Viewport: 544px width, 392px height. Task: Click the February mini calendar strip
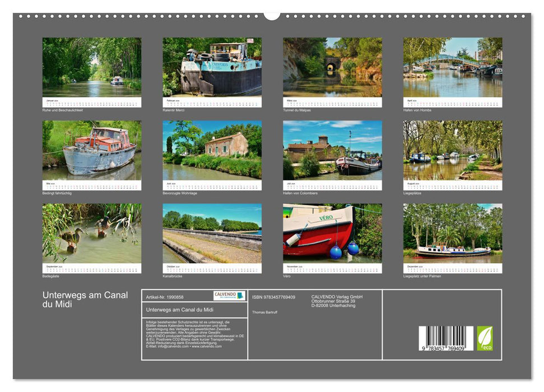point(211,102)
